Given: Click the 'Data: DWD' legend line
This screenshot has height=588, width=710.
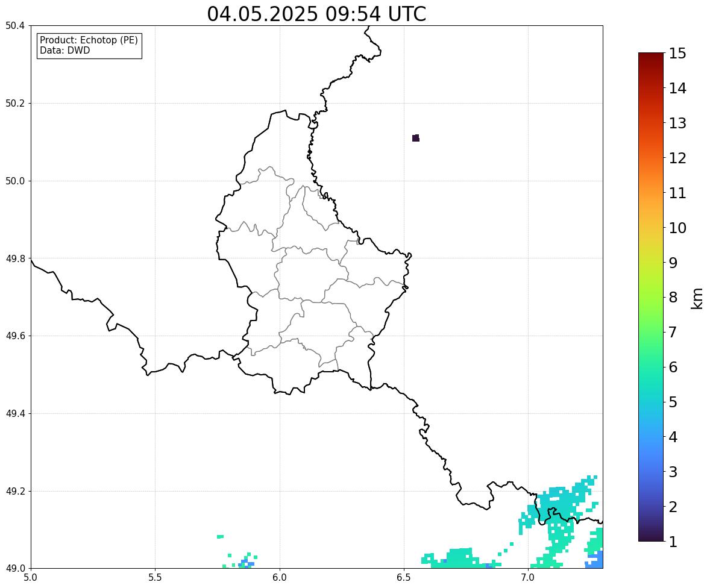Looking at the screenshot, I should [x=64, y=50].
